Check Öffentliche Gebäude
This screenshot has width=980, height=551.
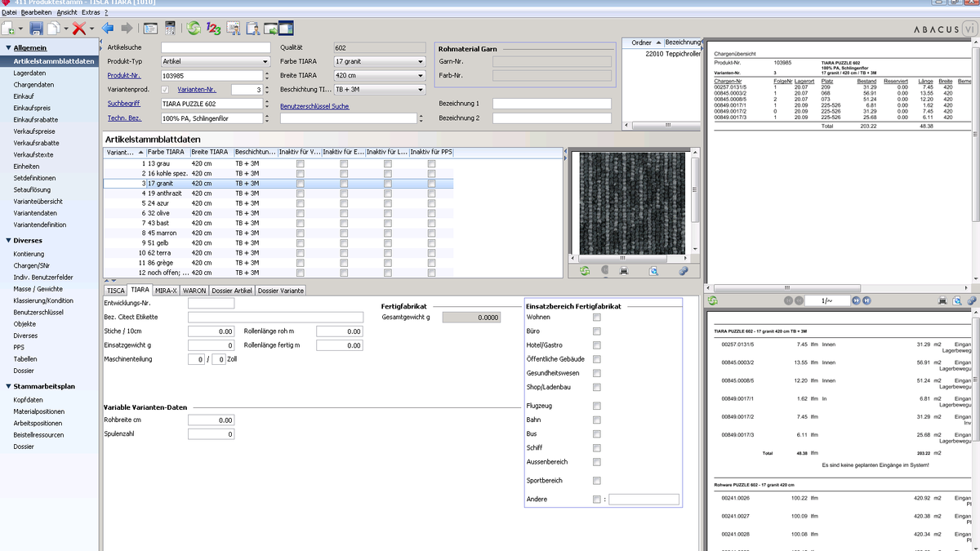click(597, 359)
